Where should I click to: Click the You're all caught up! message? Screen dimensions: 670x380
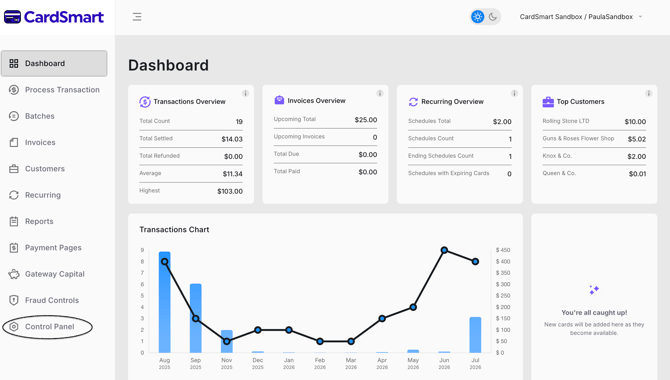pos(594,312)
